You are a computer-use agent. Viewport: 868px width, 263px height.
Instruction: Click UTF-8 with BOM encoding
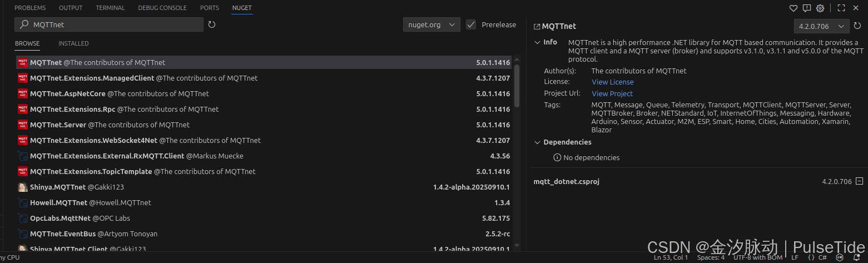coord(758,257)
